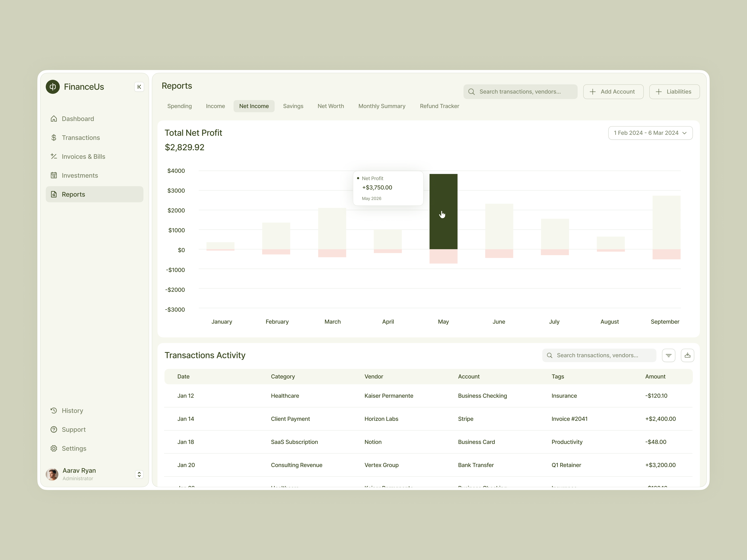Viewport: 747px width, 560px height.
Task: Open Settings using the gear icon
Action: pyautogui.click(x=54, y=448)
